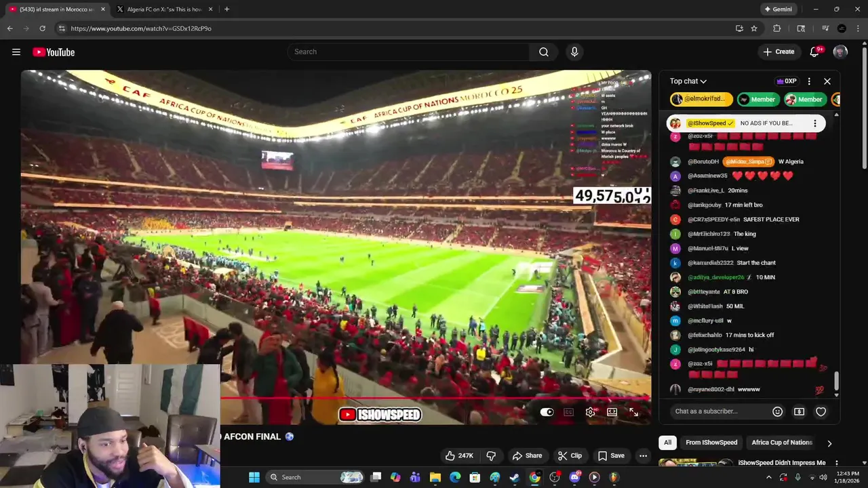Expand the Top chat dropdown

tap(688, 81)
